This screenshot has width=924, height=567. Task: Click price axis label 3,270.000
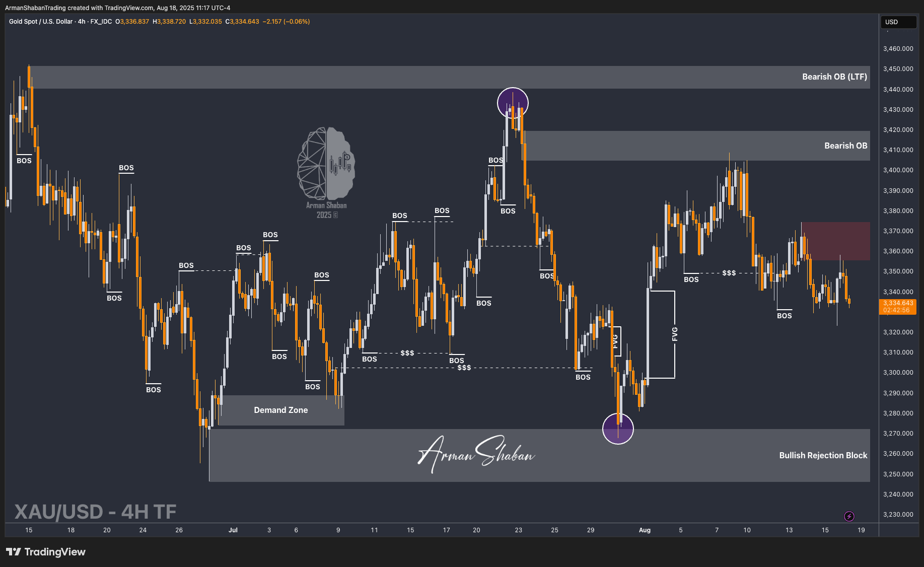898,434
